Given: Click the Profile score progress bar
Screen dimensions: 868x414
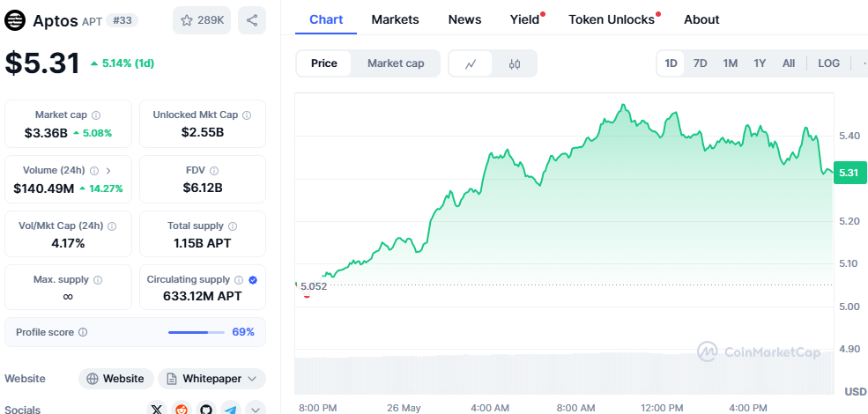Looking at the screenshot, I should (196, 332).
